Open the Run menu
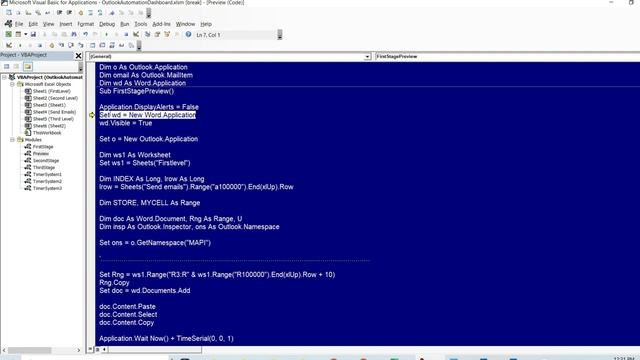The height and width of the screenshot is (360, 640). [124, 24]
